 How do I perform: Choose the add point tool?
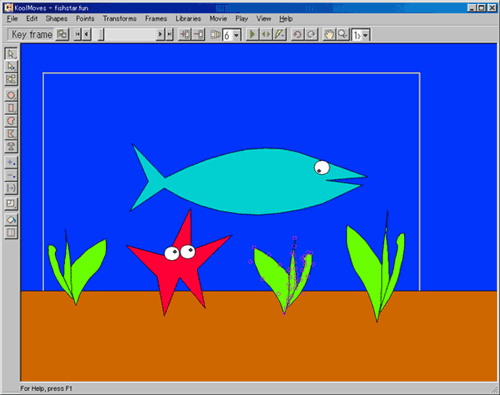11,163
